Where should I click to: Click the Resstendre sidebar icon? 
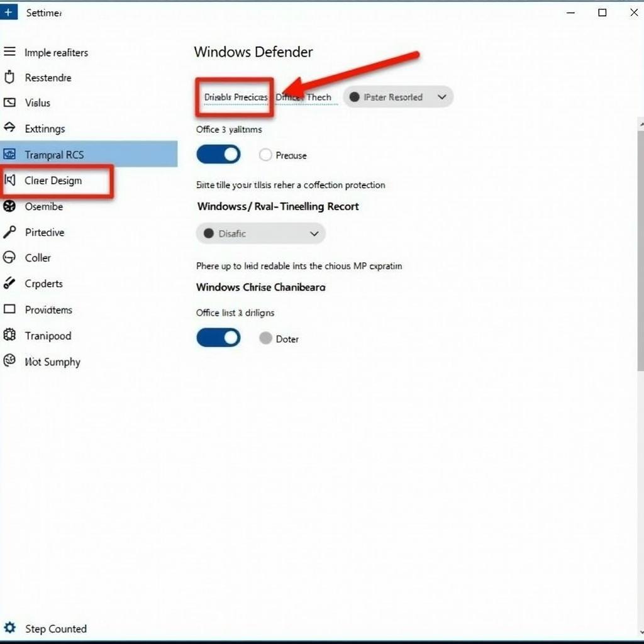9,77
